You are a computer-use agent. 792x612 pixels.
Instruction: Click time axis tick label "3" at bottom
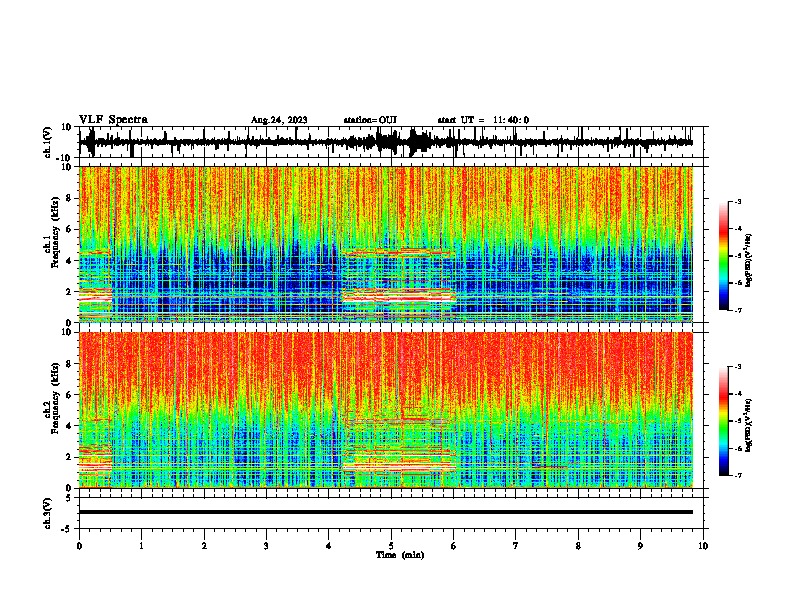[x=266, y=546]
